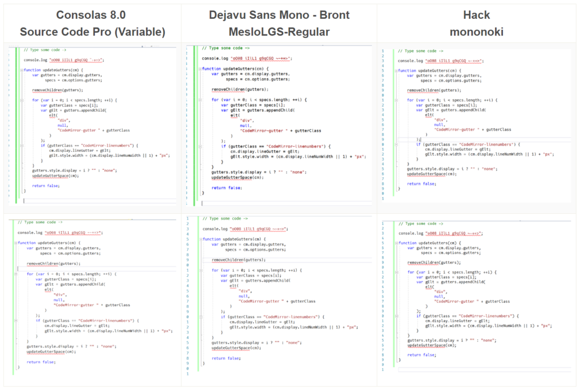Click "return false;" in the Consolas sample
Viewport: 588px width, 390px height.
pos(46,186)
